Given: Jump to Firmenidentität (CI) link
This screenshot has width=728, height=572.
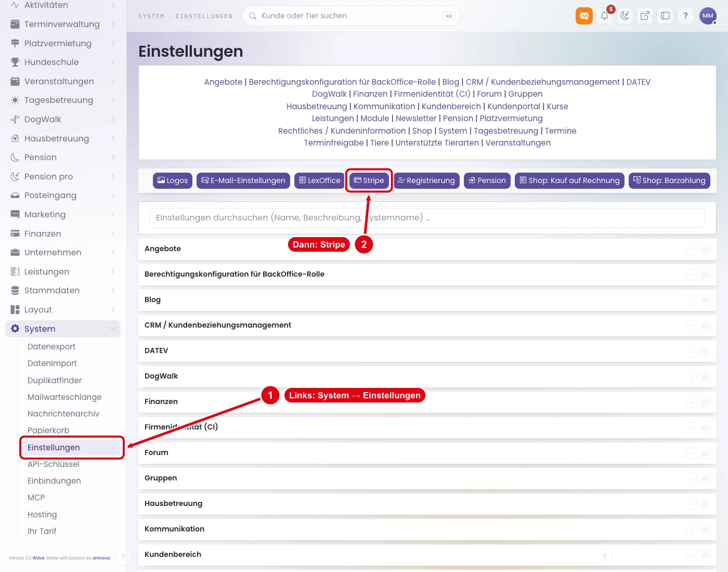Looking at the screenshot, I should coord(432,94).
